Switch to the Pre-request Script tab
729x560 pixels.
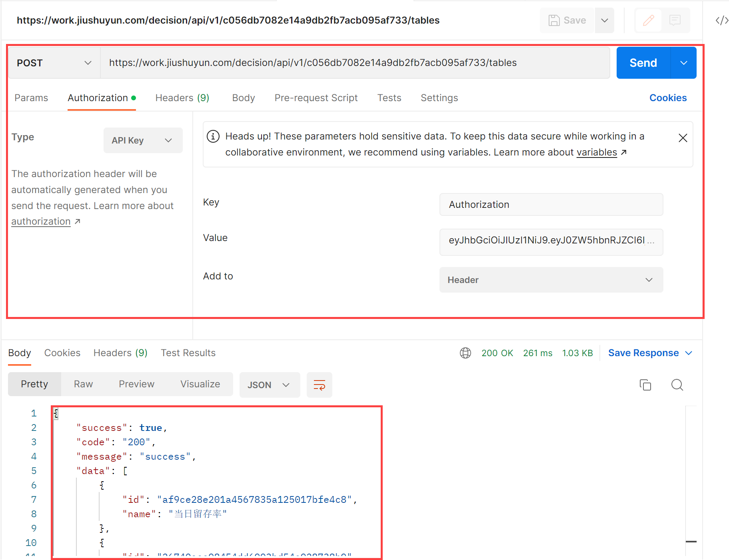coord(316,98)
